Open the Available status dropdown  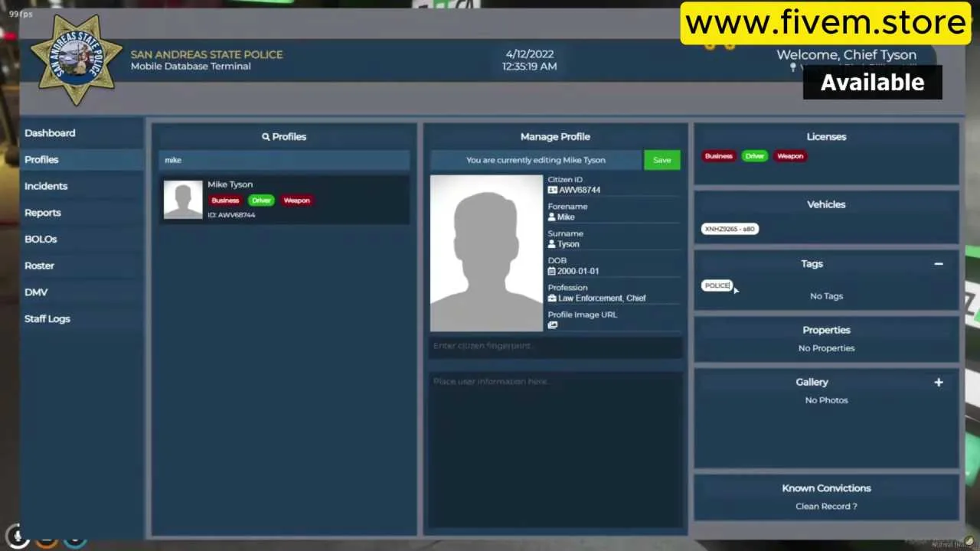point(872,82)
